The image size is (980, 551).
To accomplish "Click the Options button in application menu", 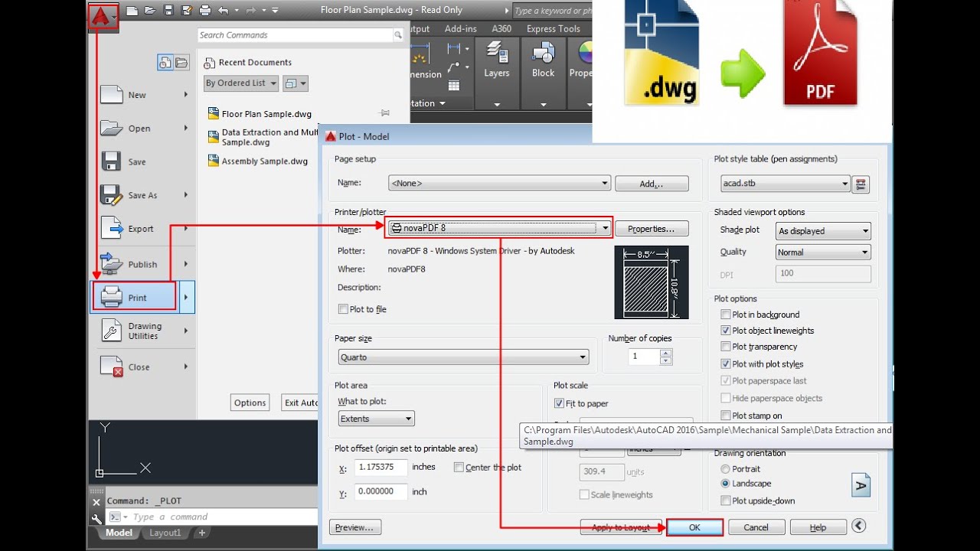I will pos(250,403).
